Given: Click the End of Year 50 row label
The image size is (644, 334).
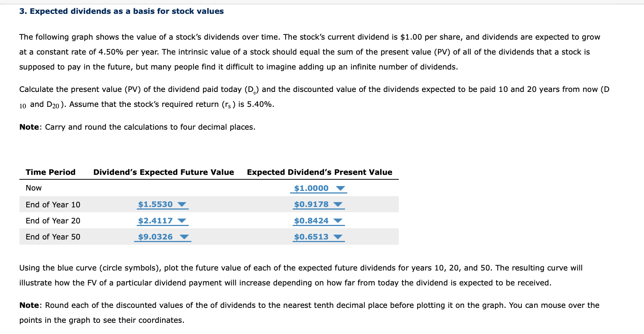Looking at the screenshot, I should (x=53, y=236).
